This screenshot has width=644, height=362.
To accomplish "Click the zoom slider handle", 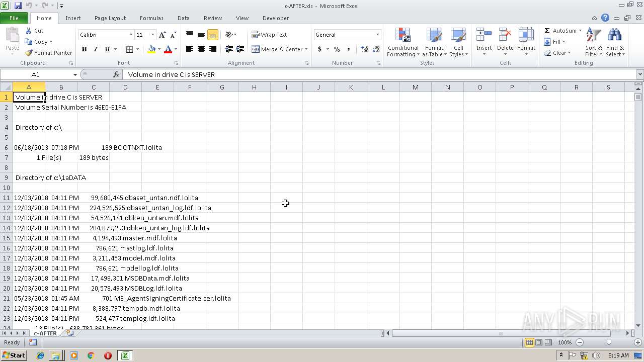I will point(609,342).
